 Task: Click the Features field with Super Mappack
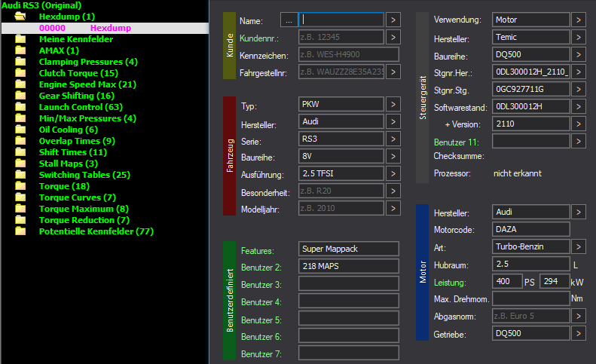click(x=349, y=249)
